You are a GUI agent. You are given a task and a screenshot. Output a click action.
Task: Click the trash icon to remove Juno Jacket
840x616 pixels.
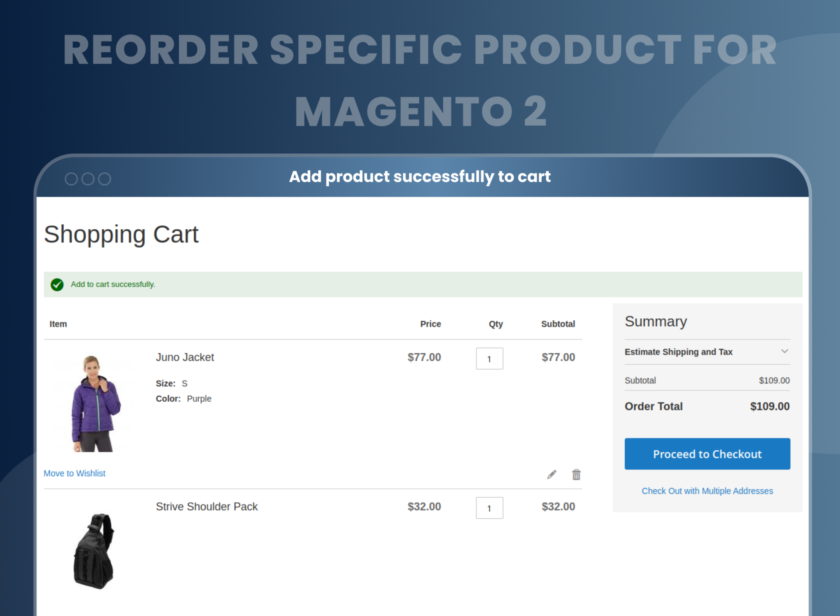576,474
